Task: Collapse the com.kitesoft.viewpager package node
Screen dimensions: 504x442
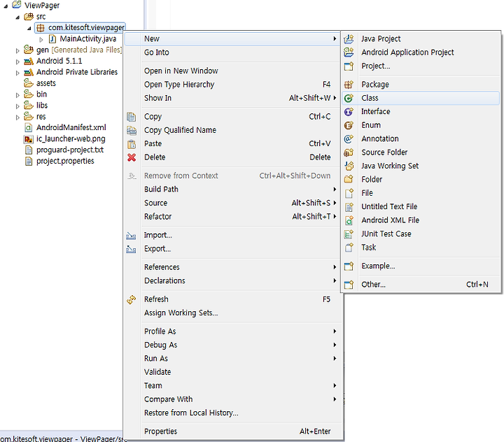Action: point(29,29)
